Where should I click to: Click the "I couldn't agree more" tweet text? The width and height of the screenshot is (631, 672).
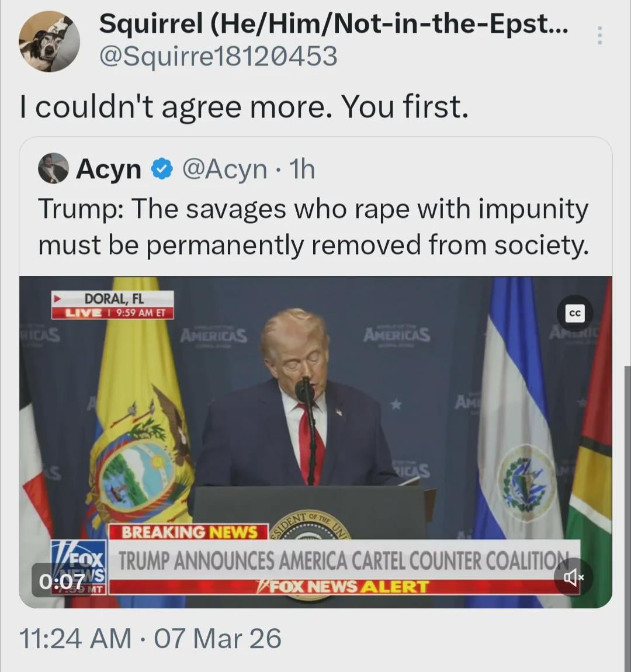[244, 107]
